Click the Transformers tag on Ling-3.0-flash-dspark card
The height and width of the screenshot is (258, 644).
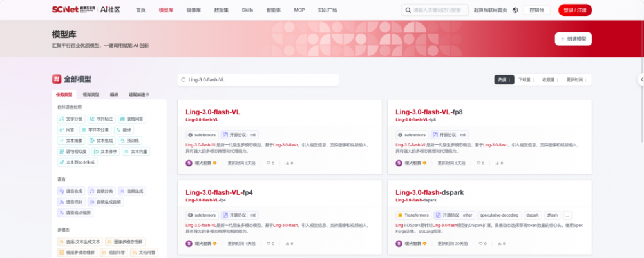pos(413,215)
